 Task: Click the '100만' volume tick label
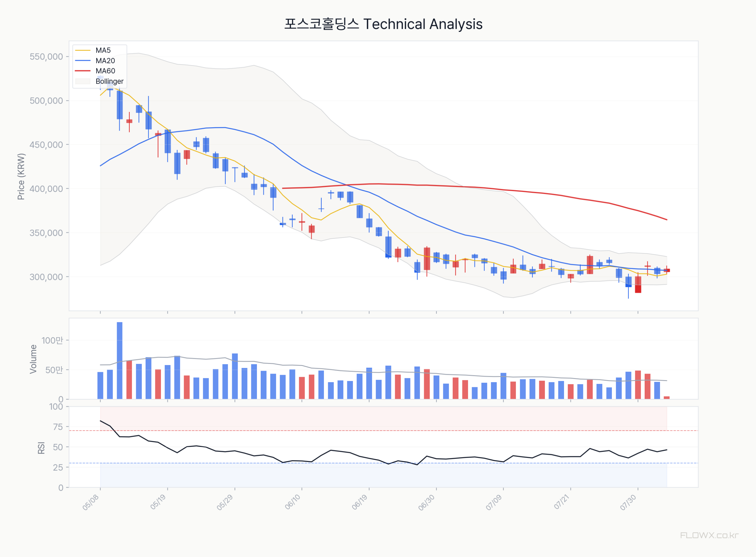[52, 340]
